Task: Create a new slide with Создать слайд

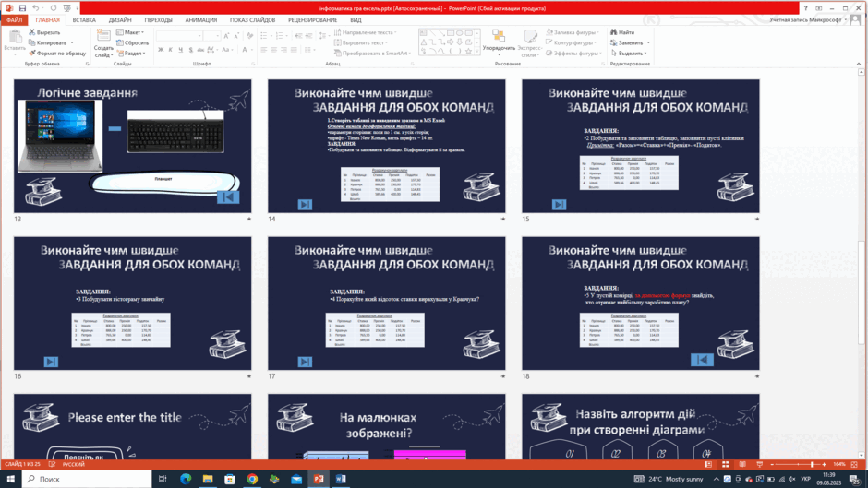Action: point(103,43)
